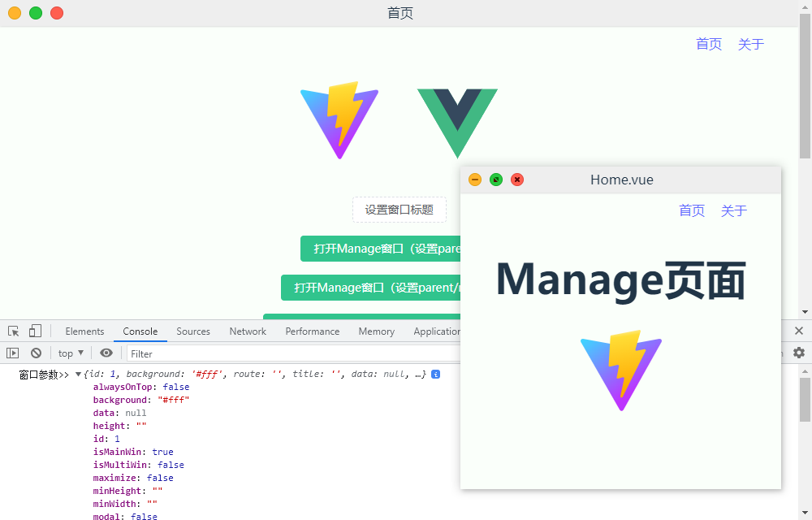Switch to the Performance tab
The image size is (812, 520).
click(x=313, y=331)
